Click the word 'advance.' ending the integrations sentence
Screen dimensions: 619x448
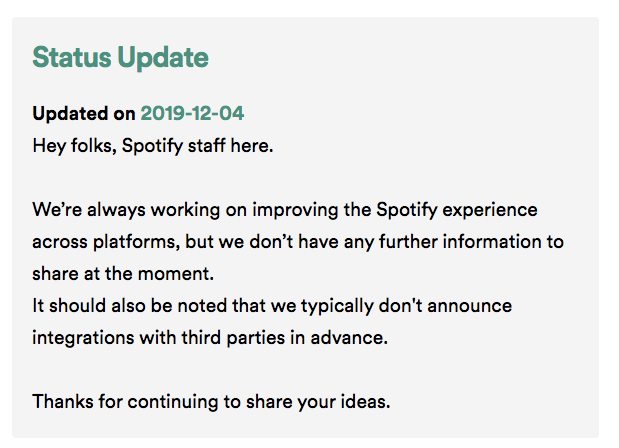click(x=349, y=338)
